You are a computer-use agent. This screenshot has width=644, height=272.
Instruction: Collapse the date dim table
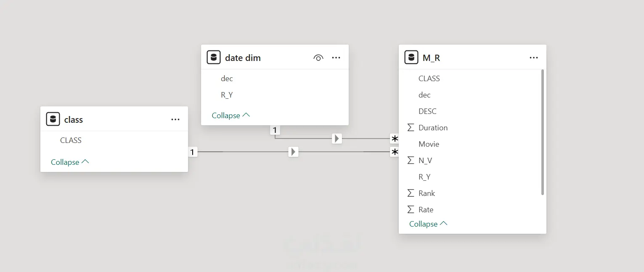click(x=231, y=115)
